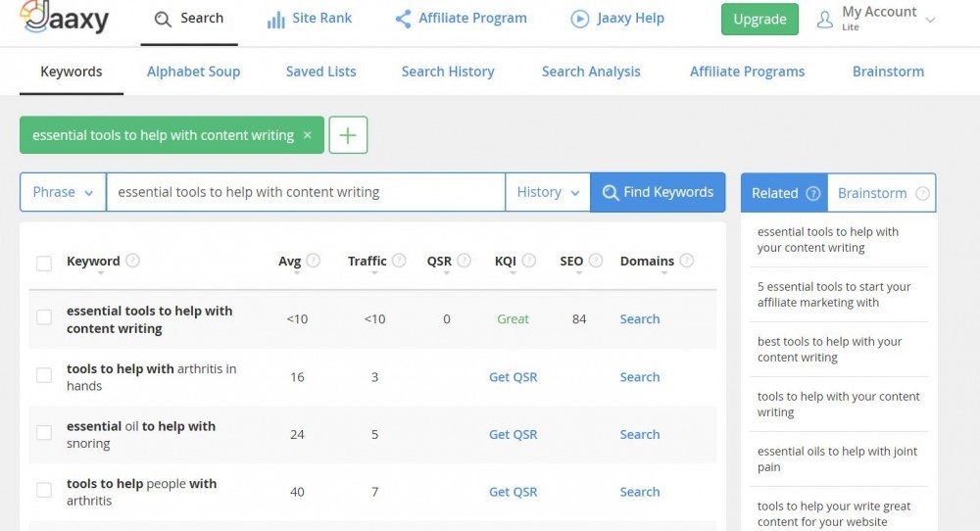Check 'essential tools to help with content writing' row
980x531 pixels.
(44, 317)
